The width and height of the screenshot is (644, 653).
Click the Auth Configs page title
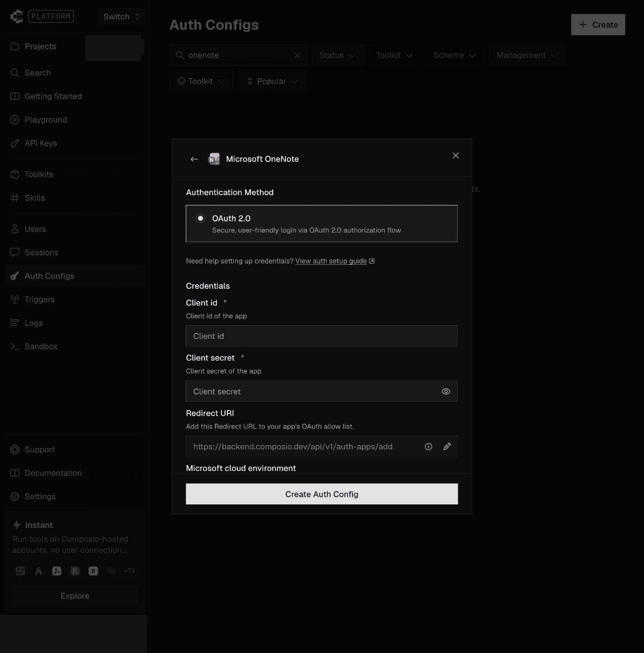214,25
